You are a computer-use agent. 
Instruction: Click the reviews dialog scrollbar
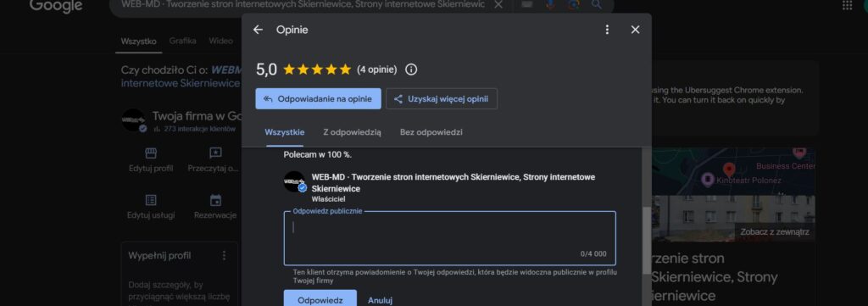point(646,241)
